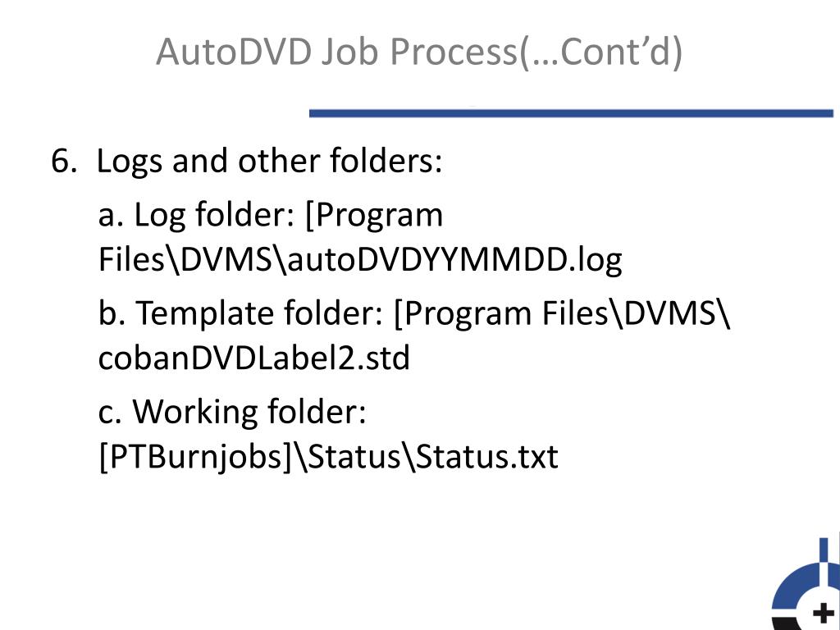Click the \Status\ folder in the working path
Viewport: 840px width, 630px height.
click(x=354, y=457)
